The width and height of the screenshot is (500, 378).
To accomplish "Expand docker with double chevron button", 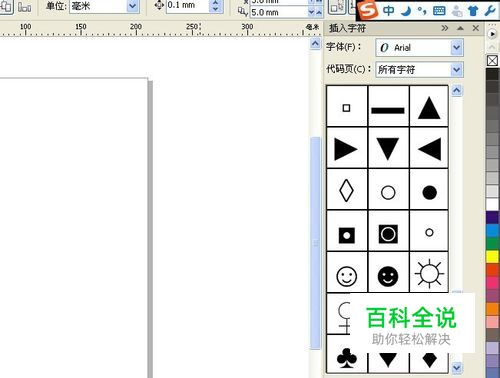I will (x=445, y=28).
